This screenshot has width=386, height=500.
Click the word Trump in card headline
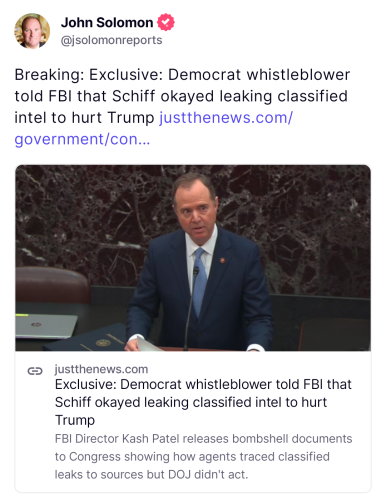pos(75,420)
